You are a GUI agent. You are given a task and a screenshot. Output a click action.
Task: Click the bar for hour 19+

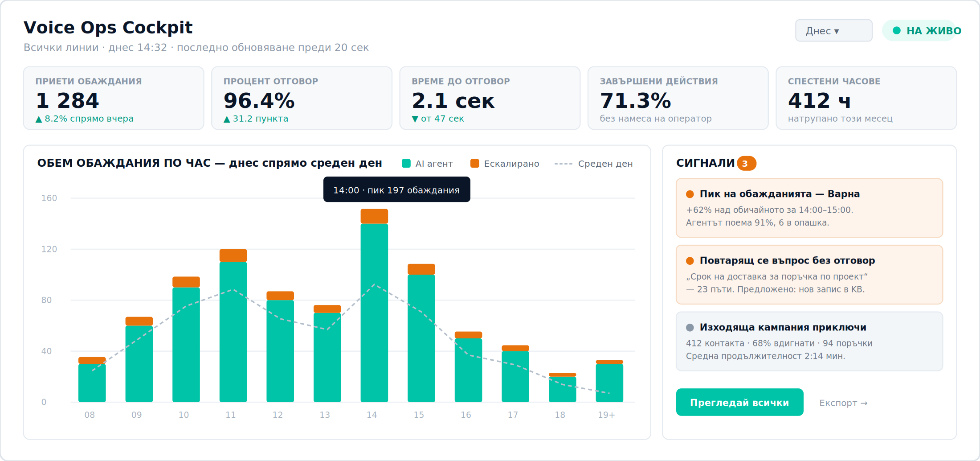(609, 381)
